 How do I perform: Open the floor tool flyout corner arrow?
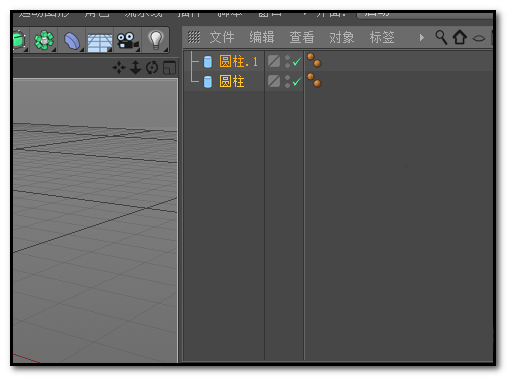(x=109, y=50)
